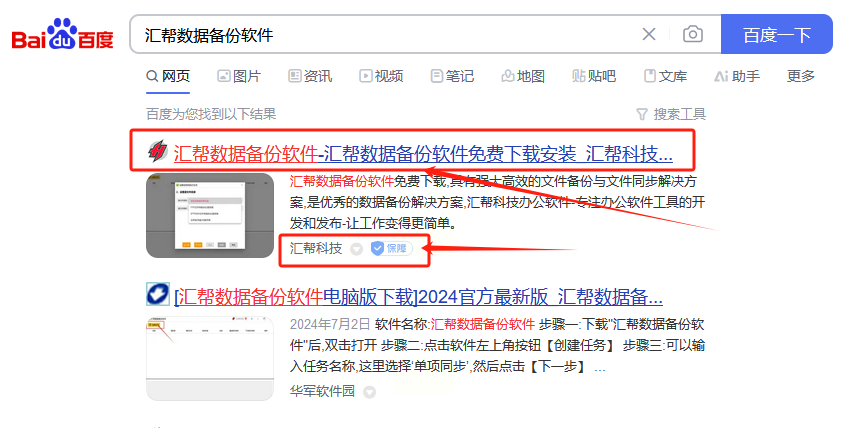Expand dropdown arrow next to 华军软件园
Image resolution: width=847 pixels, height=428 pixels.
click(369, 392)
